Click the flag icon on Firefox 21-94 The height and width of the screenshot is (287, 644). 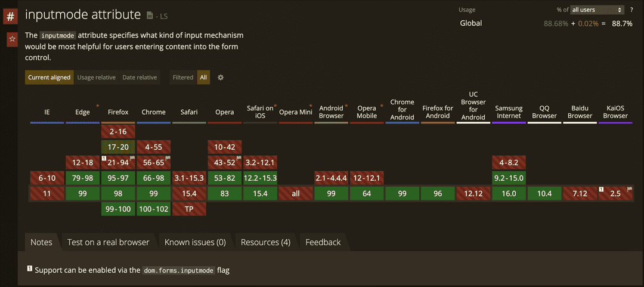click(132, 158)
